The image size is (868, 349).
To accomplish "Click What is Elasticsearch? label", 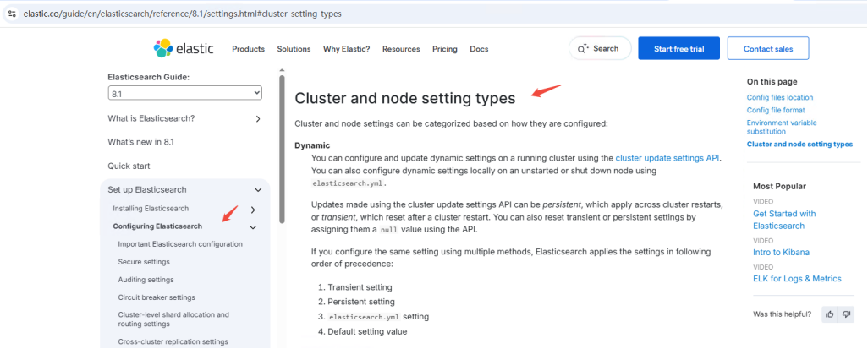I will tap(151, 118).
